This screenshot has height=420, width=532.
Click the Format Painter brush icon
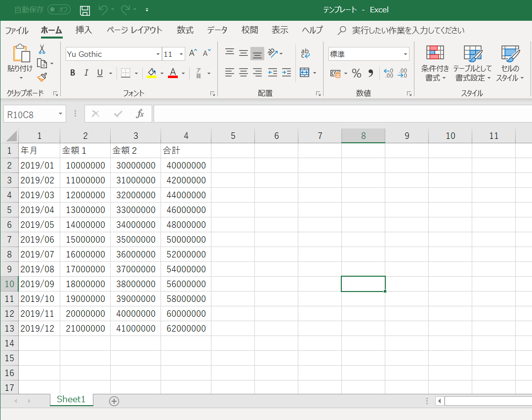point(42,78)
